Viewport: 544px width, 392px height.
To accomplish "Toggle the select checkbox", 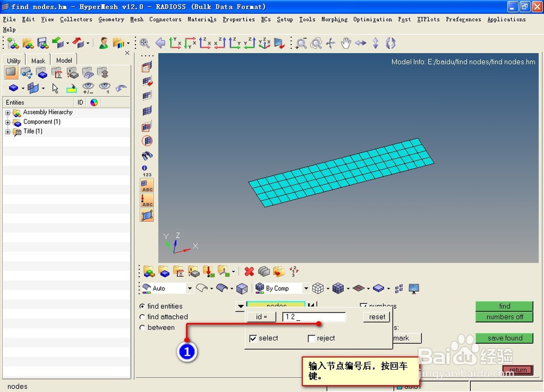I will pyautogui.click(x=254, y=338).
